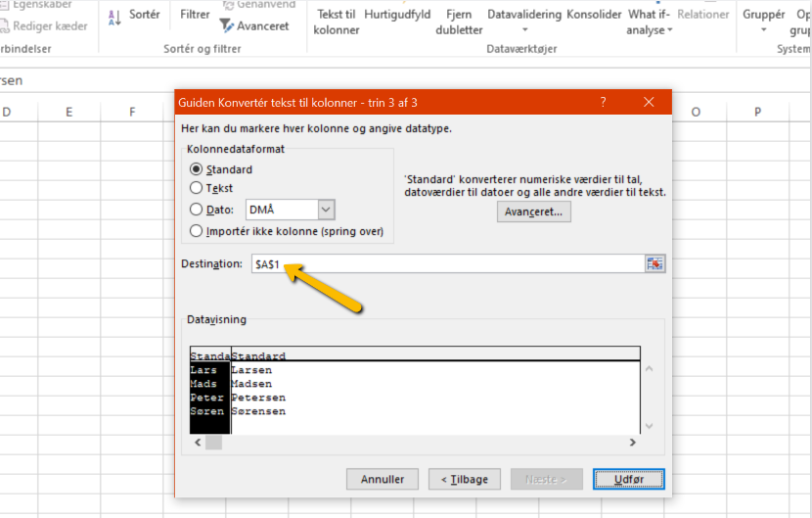Click the range selector icon beside Destination
Viewport: 812px width, 518px height.
click(654, 264)
